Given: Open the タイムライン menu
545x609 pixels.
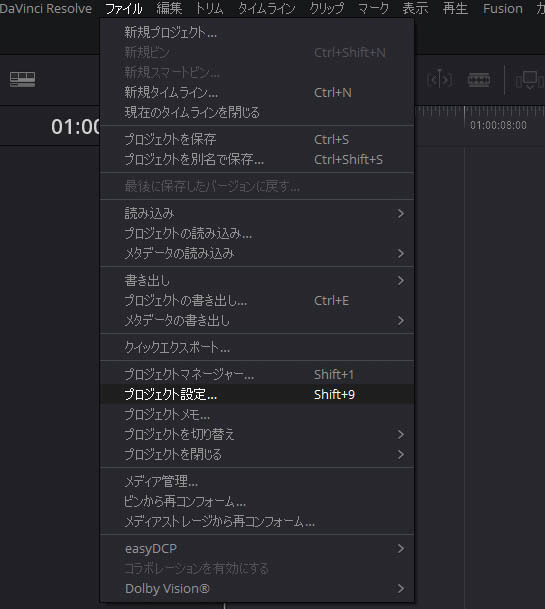Looking at the screenshot, I should [x=266, y=8].
